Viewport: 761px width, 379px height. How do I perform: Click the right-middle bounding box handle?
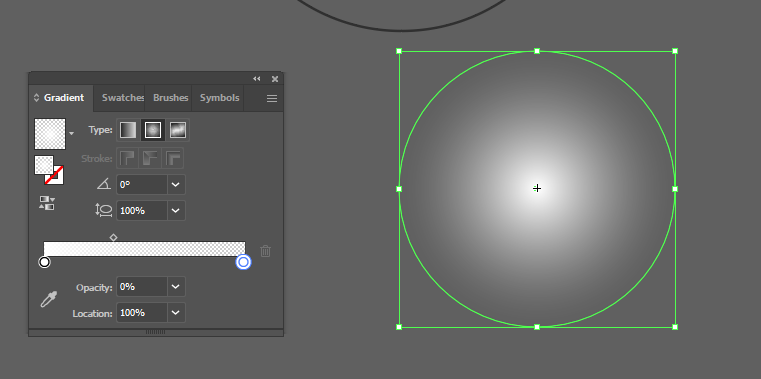pyautogui.click(x=675, y=189)
